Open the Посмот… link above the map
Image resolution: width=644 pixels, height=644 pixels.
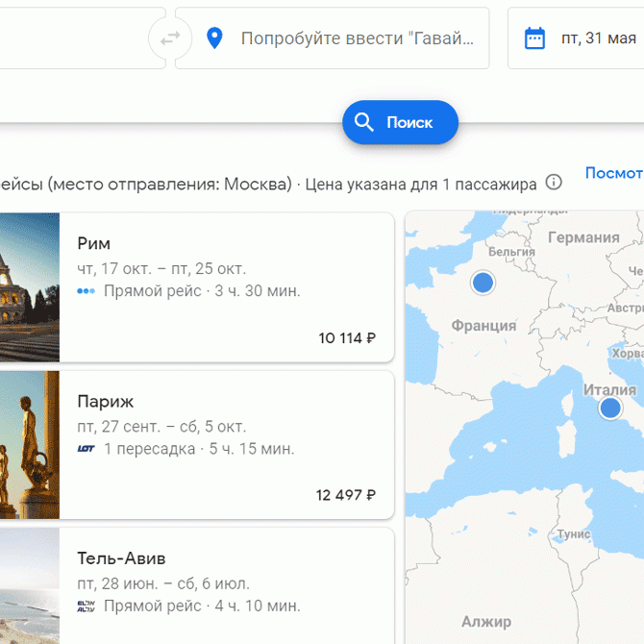pos(613,173)
